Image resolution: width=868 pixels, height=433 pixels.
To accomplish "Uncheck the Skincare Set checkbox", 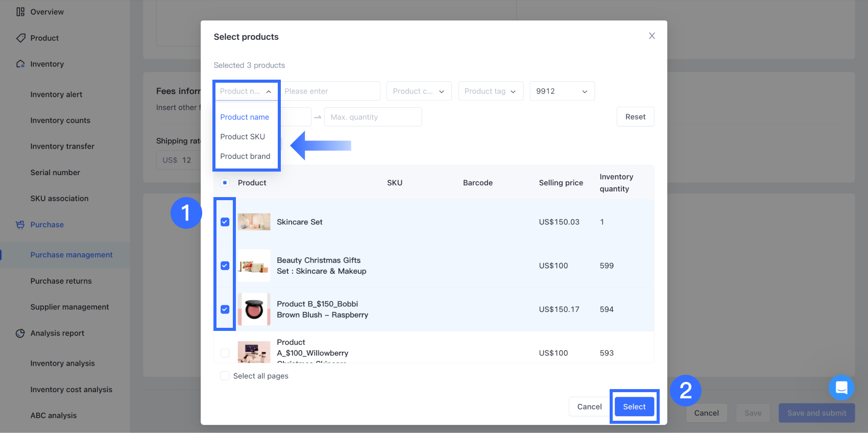I will (x=225, y=222).
